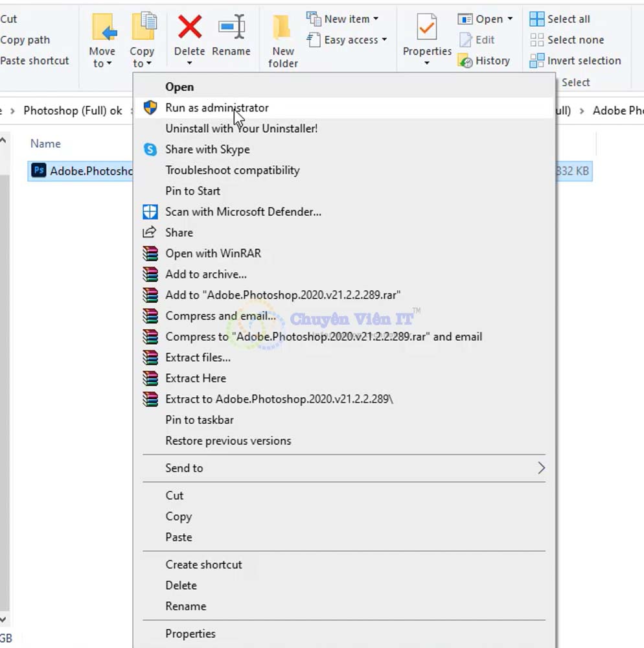Click the Properties checkmark icon in ribbon

[x=426, y=29]
